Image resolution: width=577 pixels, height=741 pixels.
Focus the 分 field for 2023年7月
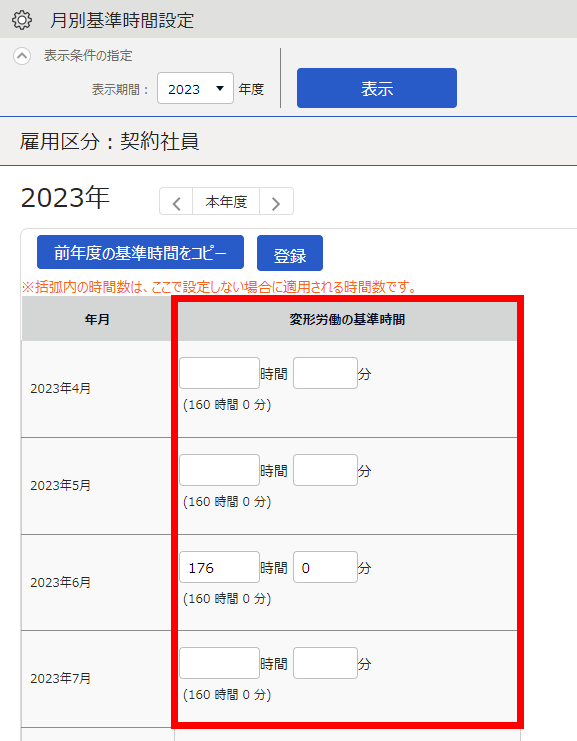(325, 663)
